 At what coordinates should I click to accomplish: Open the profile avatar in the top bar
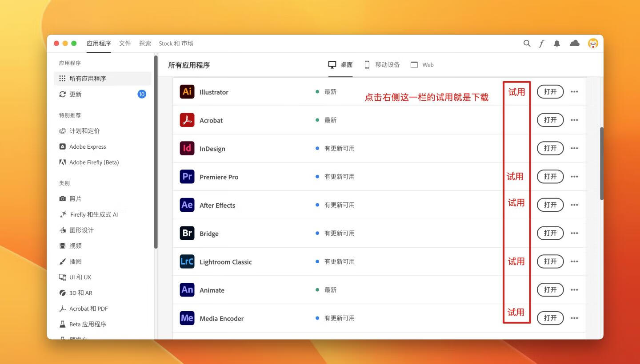pyautogui.click(x=592, y=43)
